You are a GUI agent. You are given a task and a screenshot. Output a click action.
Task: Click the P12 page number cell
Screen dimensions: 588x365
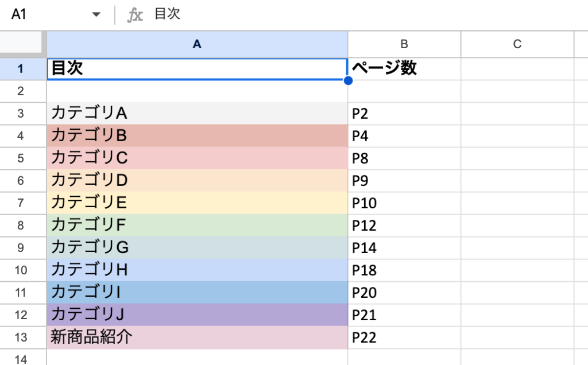coord(404,226)
